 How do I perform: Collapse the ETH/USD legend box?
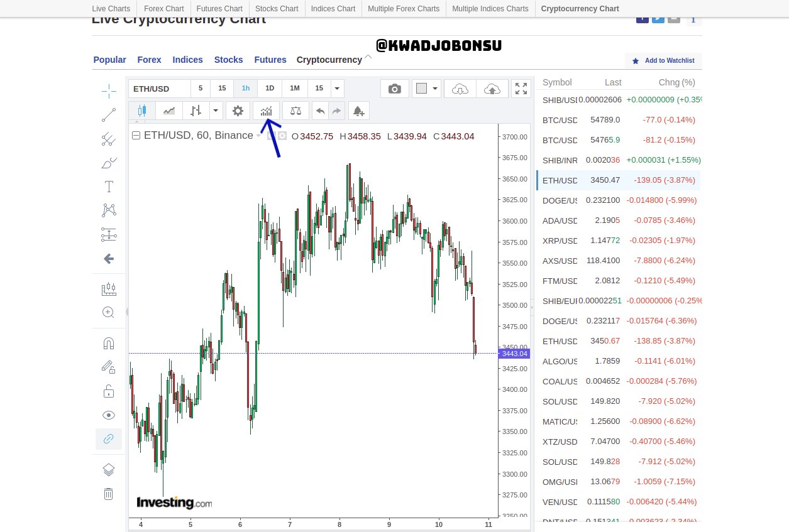click(x=136, y=136)
